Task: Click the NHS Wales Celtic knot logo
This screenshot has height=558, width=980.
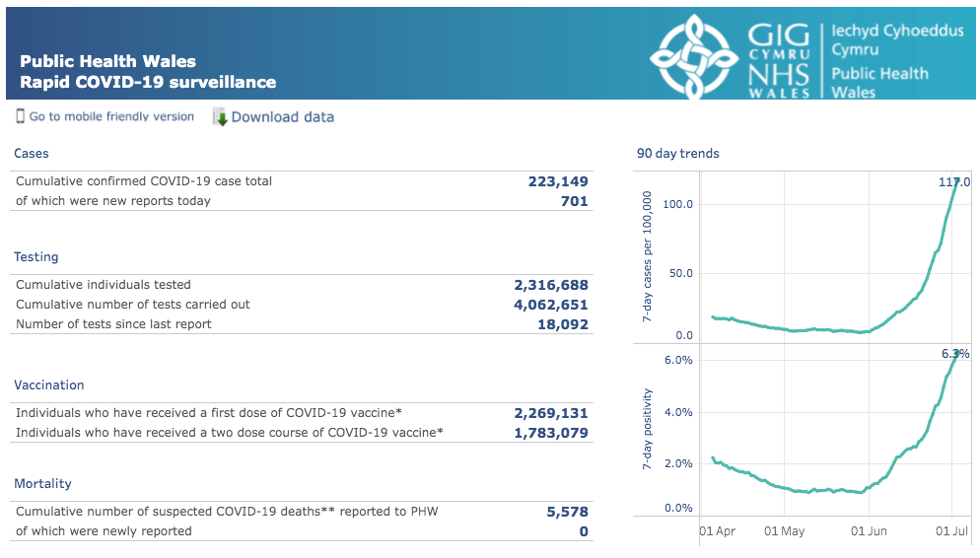Action: tap(694, 57)
